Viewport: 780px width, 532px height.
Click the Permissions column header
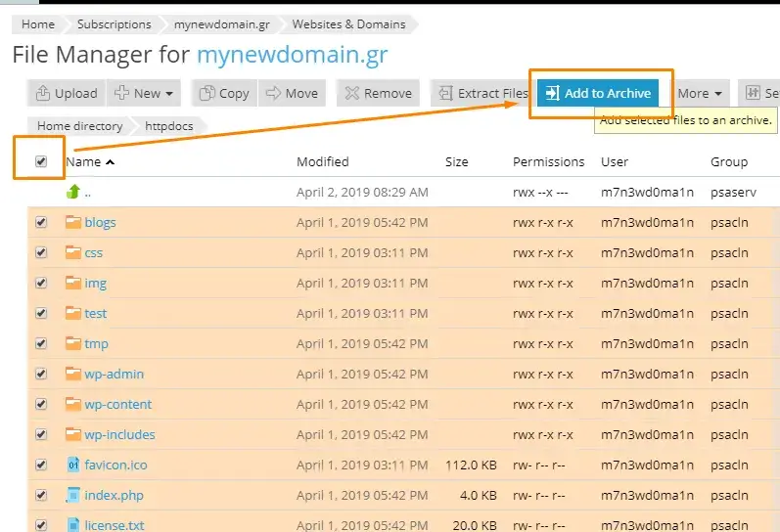pos(549,161)
